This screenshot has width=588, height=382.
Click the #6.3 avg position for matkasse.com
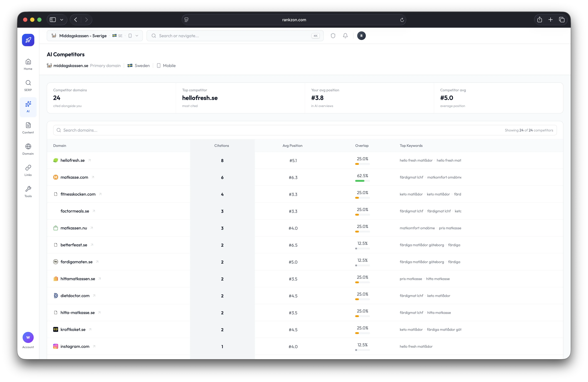[293, 177]
